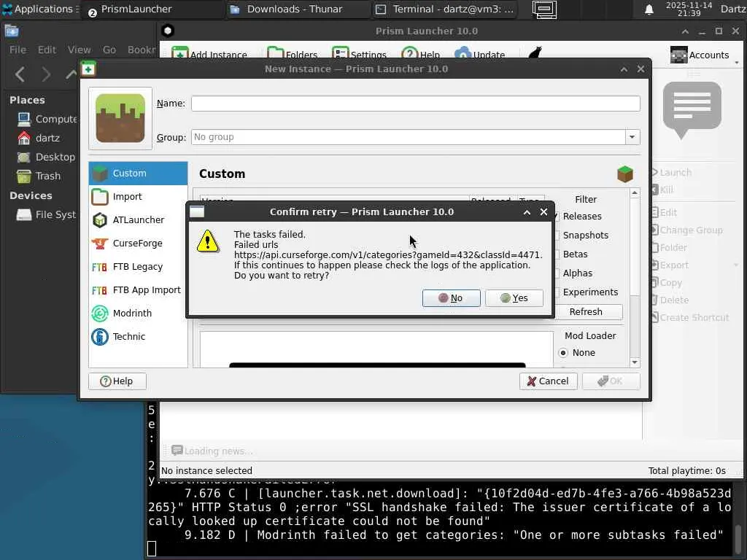
Task: Toggle the Experiments filter checkbox
Action: pyautogui.click(x=557, y=292)
